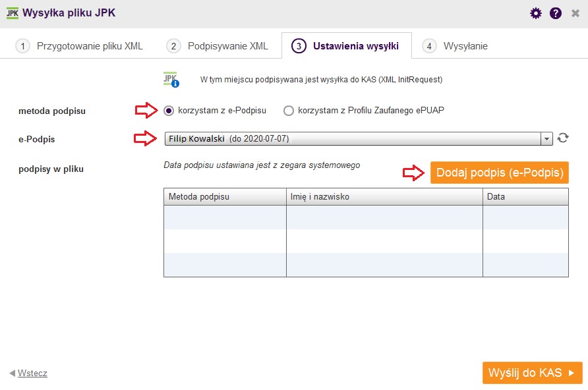Expand the e-Podpis dropdown arrow
588x390 pixels.
(x=546, y=139)
